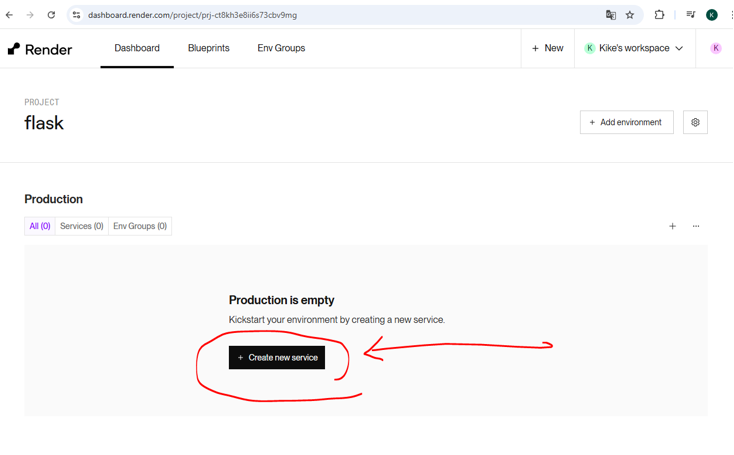Click Create new service button

[x=277, y=357]
